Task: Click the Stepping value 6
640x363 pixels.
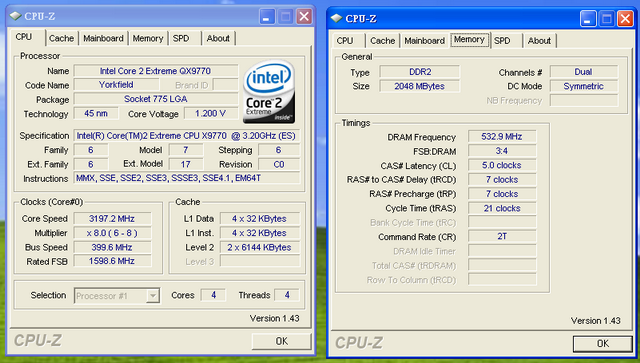Action: pos(279,150)
